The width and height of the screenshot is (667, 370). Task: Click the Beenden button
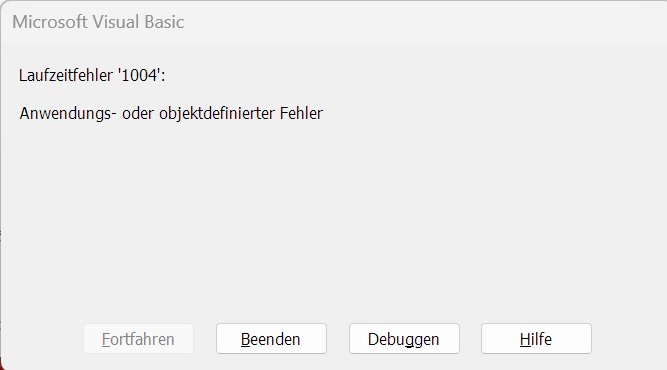tap(271, 339)
